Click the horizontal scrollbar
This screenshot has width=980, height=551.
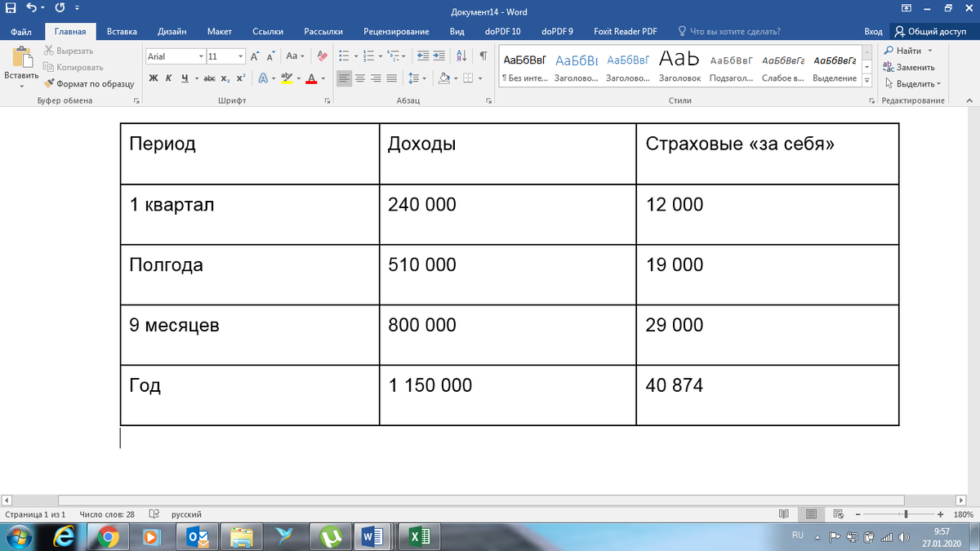tap(481, 500)
